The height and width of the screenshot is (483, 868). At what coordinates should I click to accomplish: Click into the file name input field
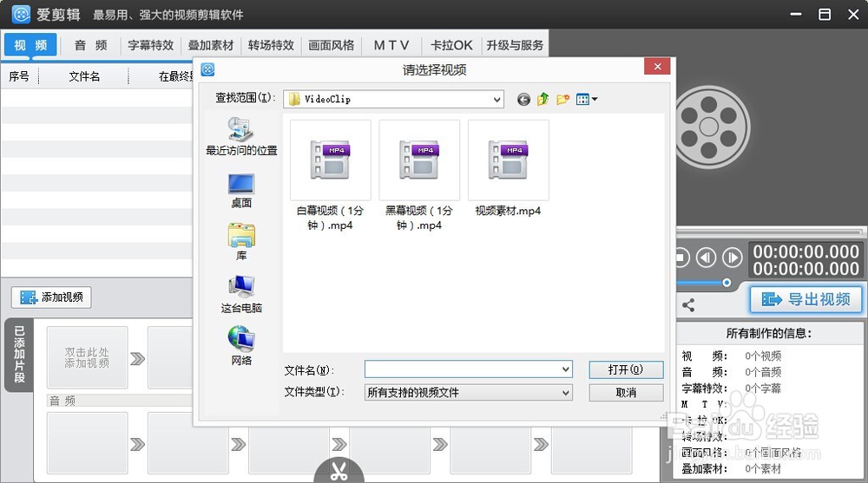tap(463, 369)
